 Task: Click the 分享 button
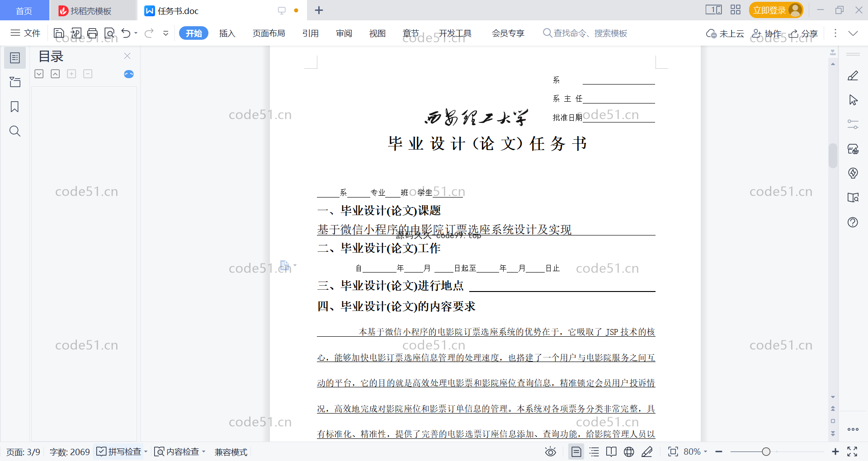803,33
